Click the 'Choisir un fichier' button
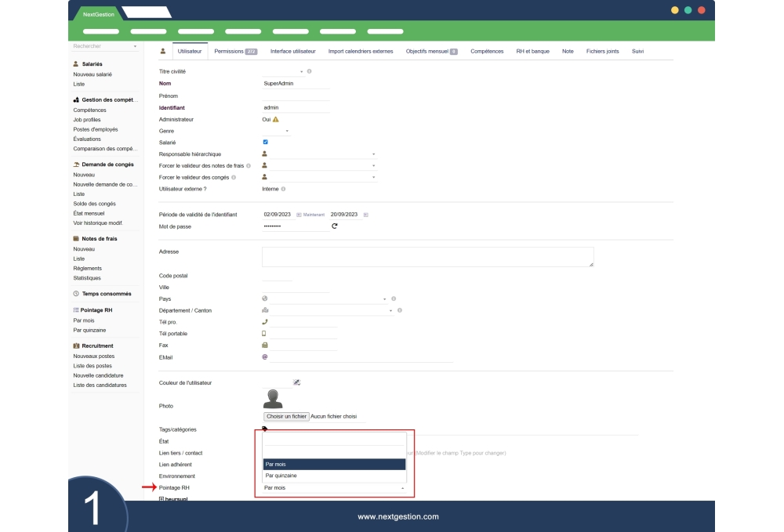The height and width of the screenshot is (532, 784). (x=286, y=417)
